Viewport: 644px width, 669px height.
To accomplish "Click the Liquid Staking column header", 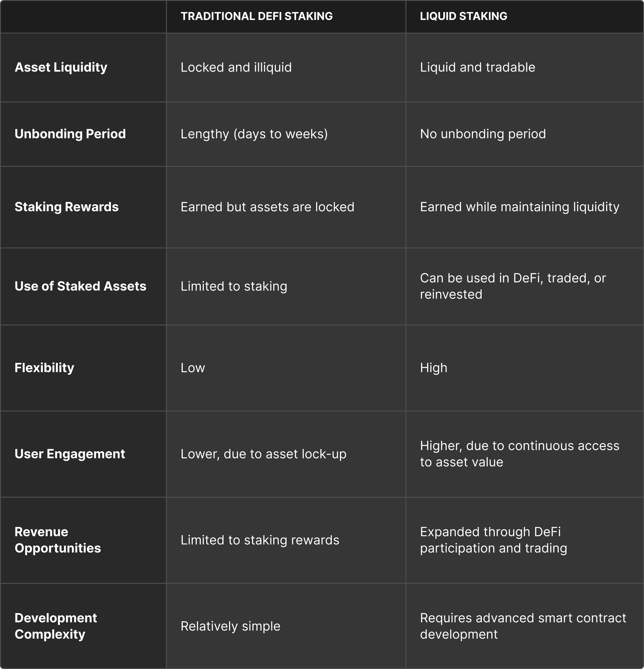I will [x=463, y=16].
